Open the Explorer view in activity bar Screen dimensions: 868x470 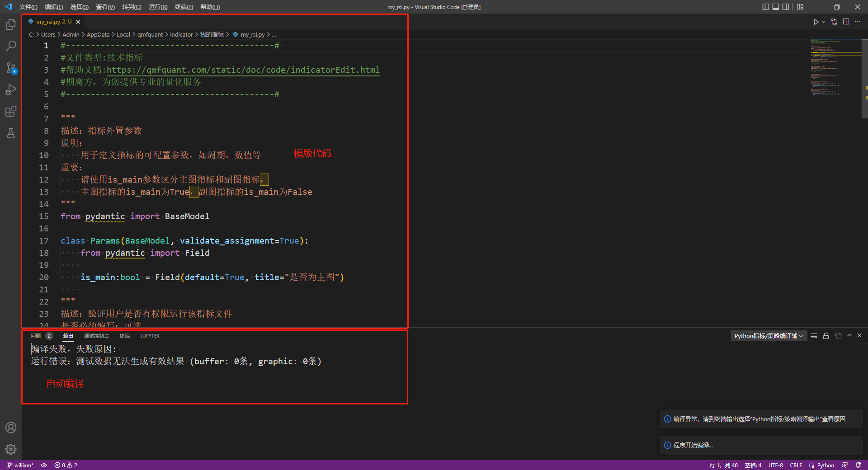click(11, 24)
